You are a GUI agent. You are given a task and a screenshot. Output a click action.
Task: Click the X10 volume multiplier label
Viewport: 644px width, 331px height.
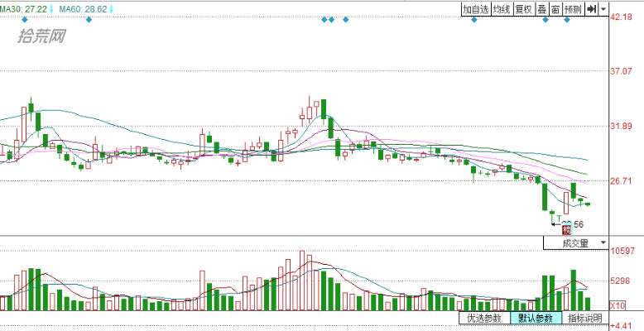(618, 305)
